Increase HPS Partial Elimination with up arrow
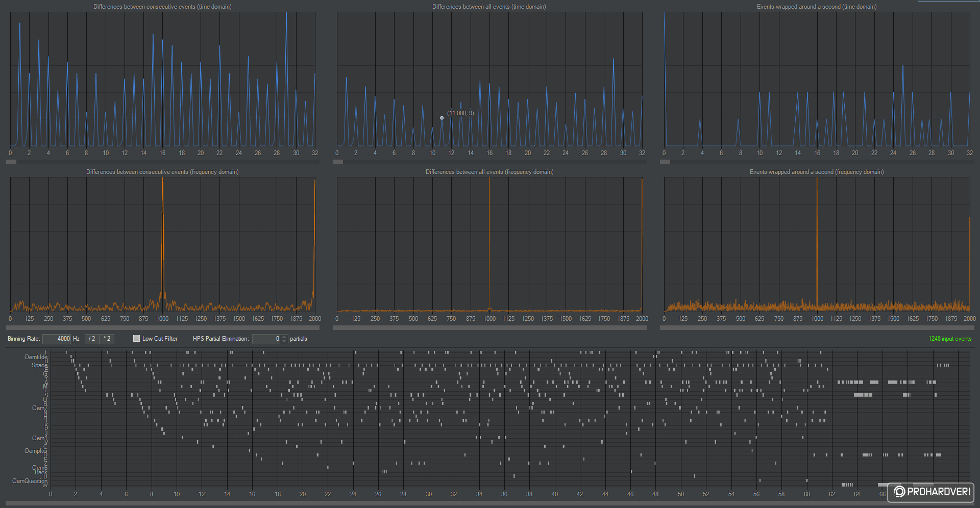This screenshot has width=980, height=508. pyautogui.click(x=284, y=337)
